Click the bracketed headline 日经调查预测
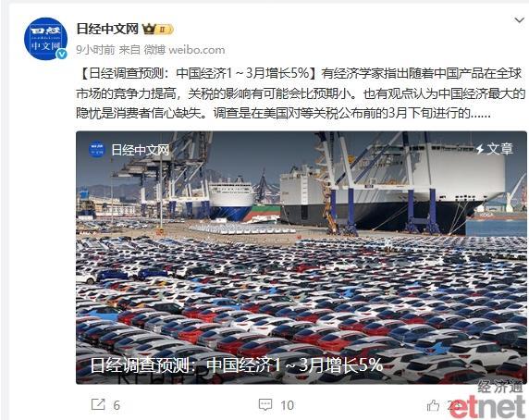The width and height of the screenshot is (529, 420). (x=198, y=73)
